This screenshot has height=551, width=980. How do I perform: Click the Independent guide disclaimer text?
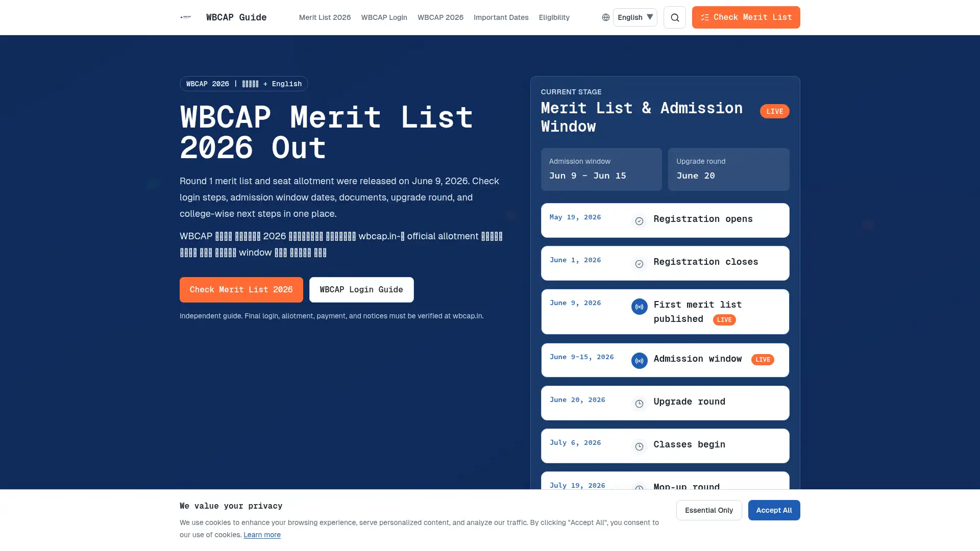coord(331,316)
